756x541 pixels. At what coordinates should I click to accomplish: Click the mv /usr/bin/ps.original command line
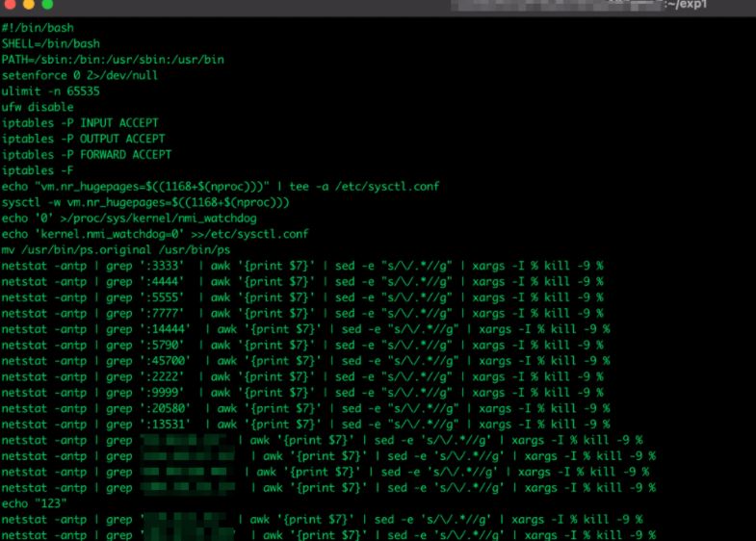(116, 249)
